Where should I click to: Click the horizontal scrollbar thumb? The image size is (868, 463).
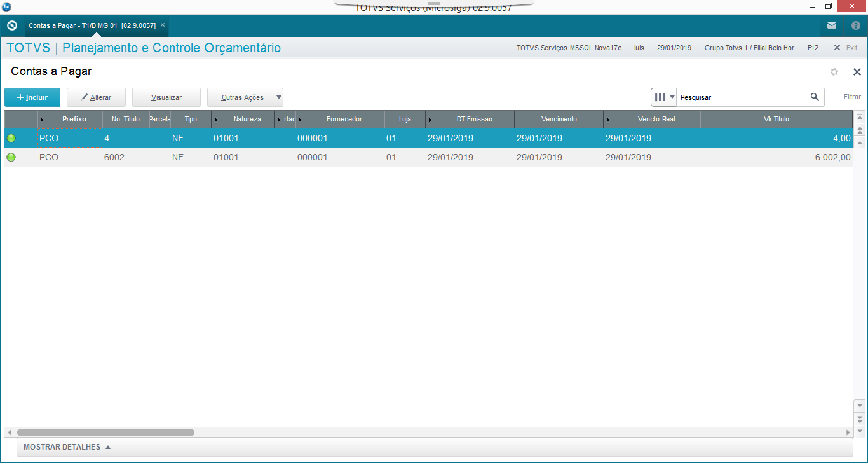[x=105, y=432]
